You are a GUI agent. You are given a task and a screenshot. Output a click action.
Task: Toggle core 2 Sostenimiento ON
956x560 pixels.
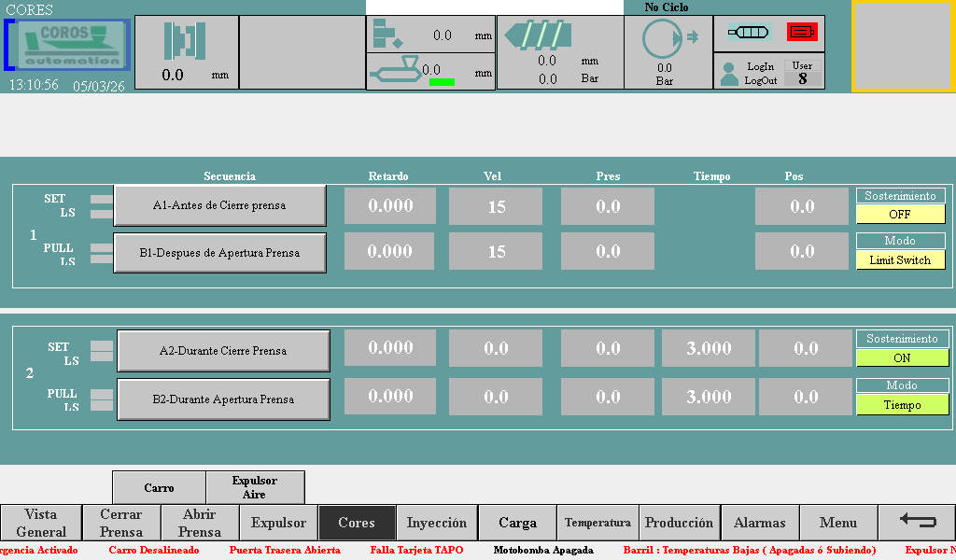(x=902, y=357)
